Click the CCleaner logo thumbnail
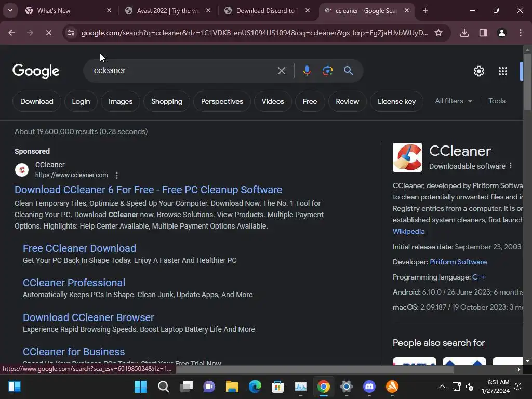 pos(407,157)
